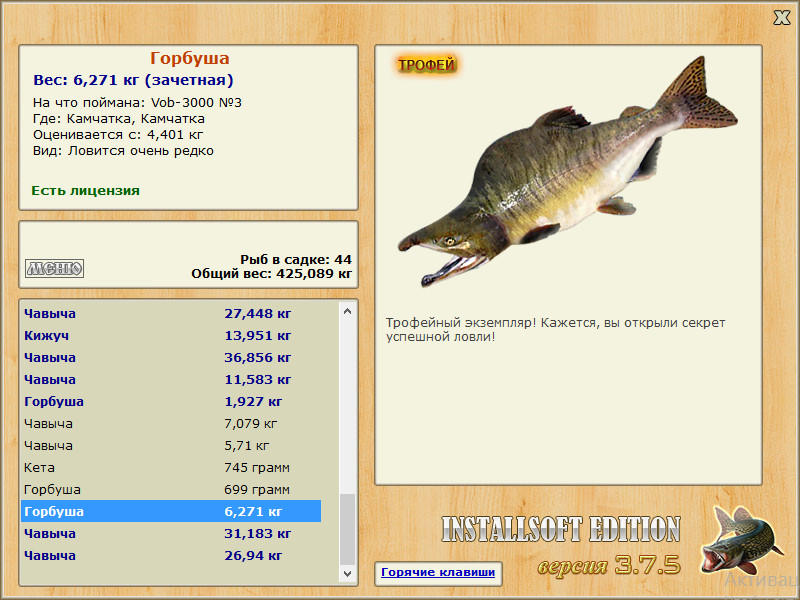Image resolution: width=800 pixels, height=600 pixels.
Task: Open the Горячие клавиши link
Action: [438, 572]
